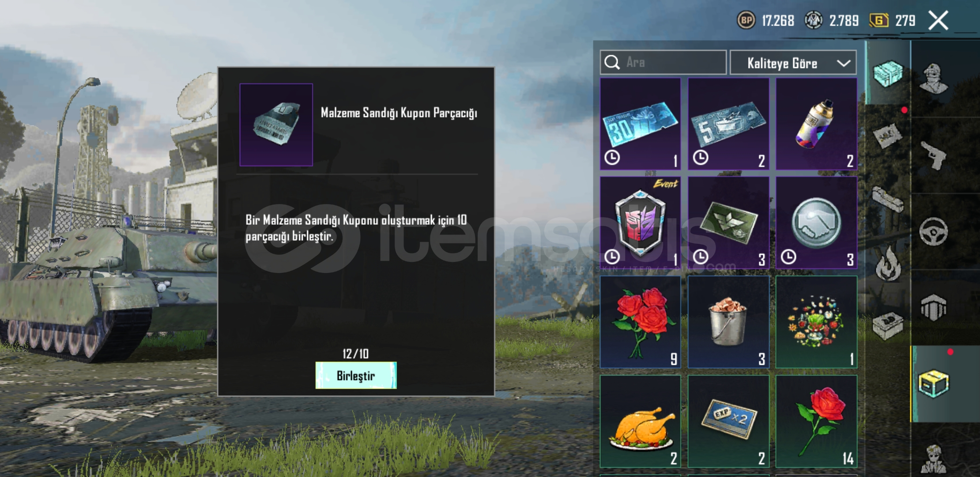Select the flame sub-tab icon
The width and height of the screenshot is (980, 477).
pyautogui.click(x=888, y=264)
